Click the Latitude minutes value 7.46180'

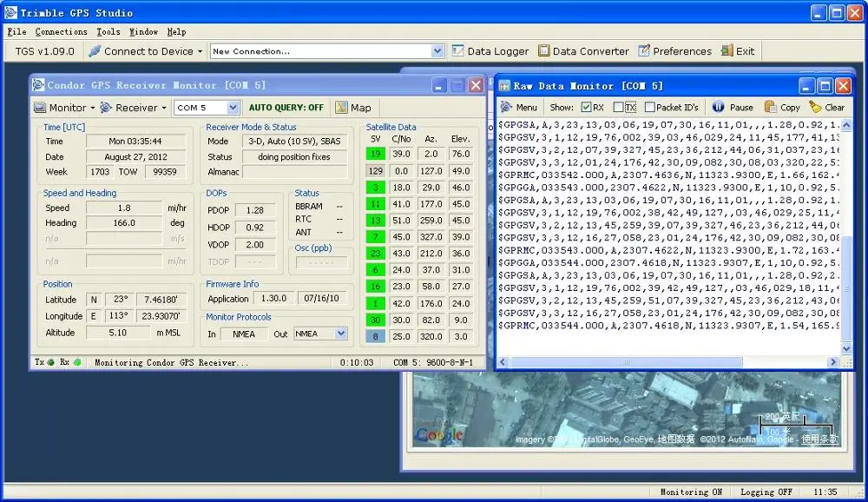[161, 300]
